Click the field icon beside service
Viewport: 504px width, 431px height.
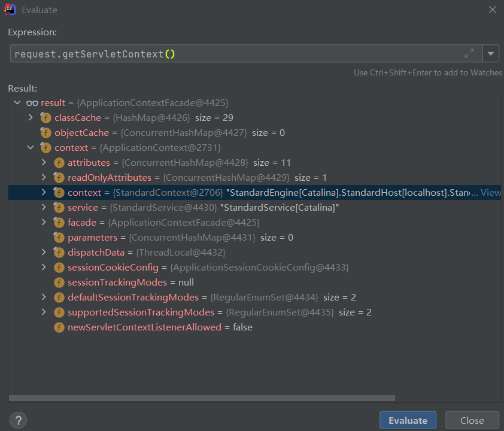point(59,208)
